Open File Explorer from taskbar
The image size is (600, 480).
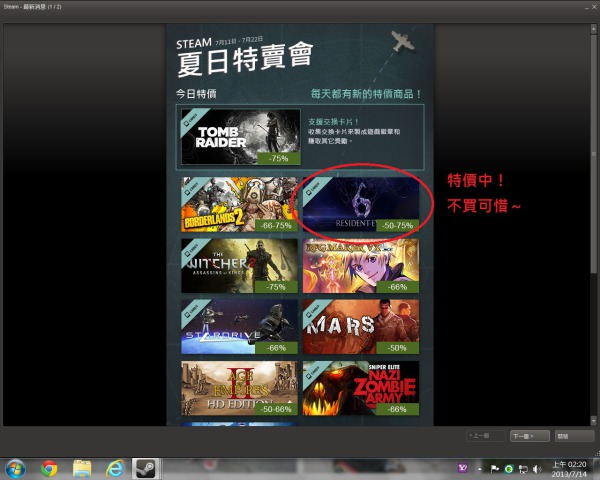(82, 469)
